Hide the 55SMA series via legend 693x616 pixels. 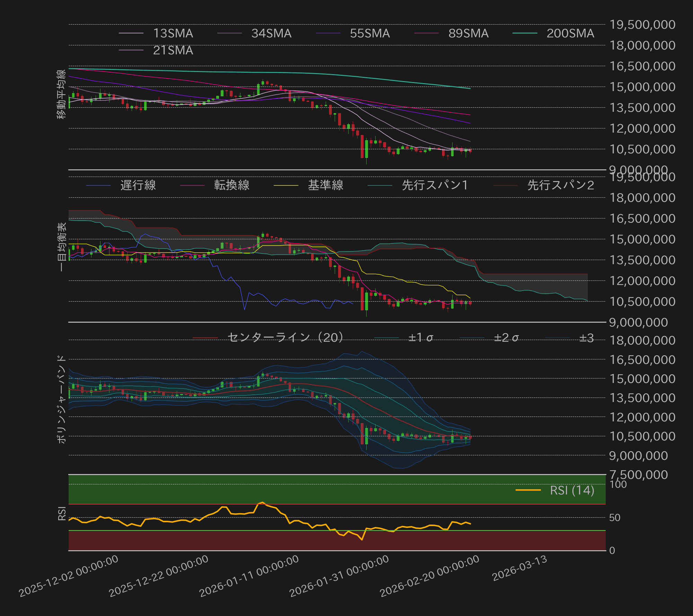click(328, 34)
